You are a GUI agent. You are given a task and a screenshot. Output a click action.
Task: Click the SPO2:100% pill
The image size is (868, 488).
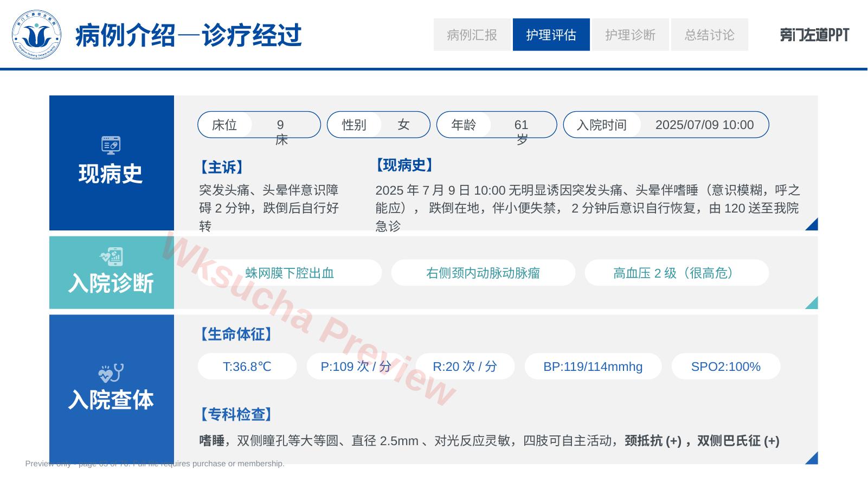click(726, 367)
